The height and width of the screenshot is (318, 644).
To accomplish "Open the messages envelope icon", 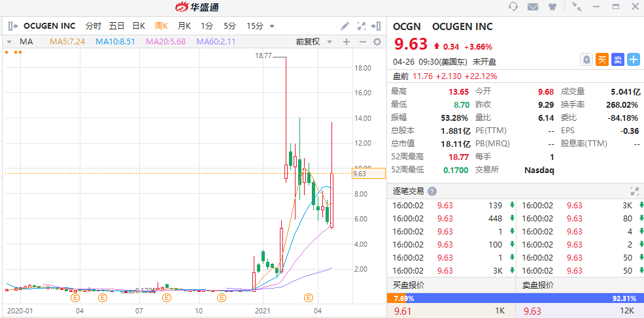I will (x=533, y=7).
